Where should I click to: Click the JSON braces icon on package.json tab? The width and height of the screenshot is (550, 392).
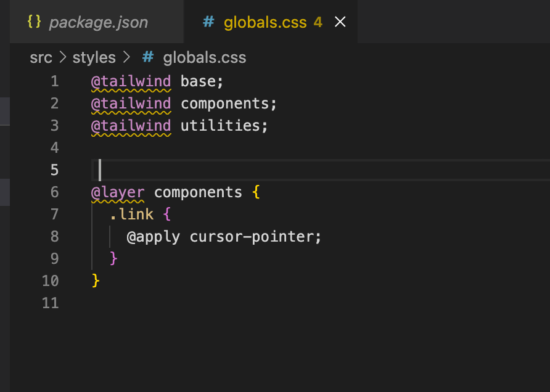pos(35,22)
